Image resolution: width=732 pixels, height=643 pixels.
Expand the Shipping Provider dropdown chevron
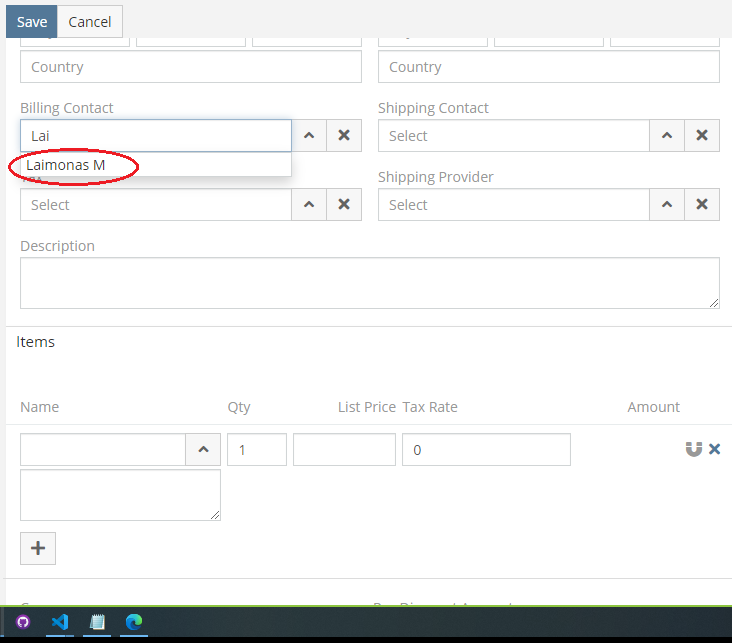pyautogui.click(x=667, y=205)
